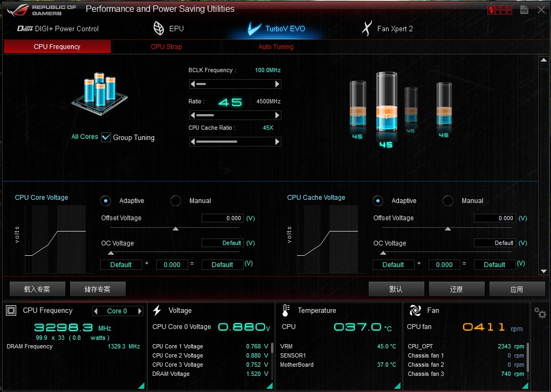The width and height of the screenshot is (551, 392).
Task: Click the CPU_OPT fan speed reading
Action: pyautogui.click(x=511, y=346)
